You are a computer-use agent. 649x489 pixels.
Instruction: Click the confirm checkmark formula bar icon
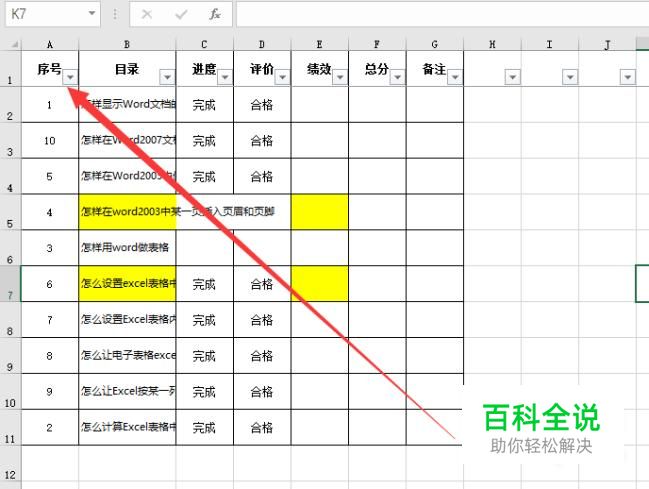point(181,14)
